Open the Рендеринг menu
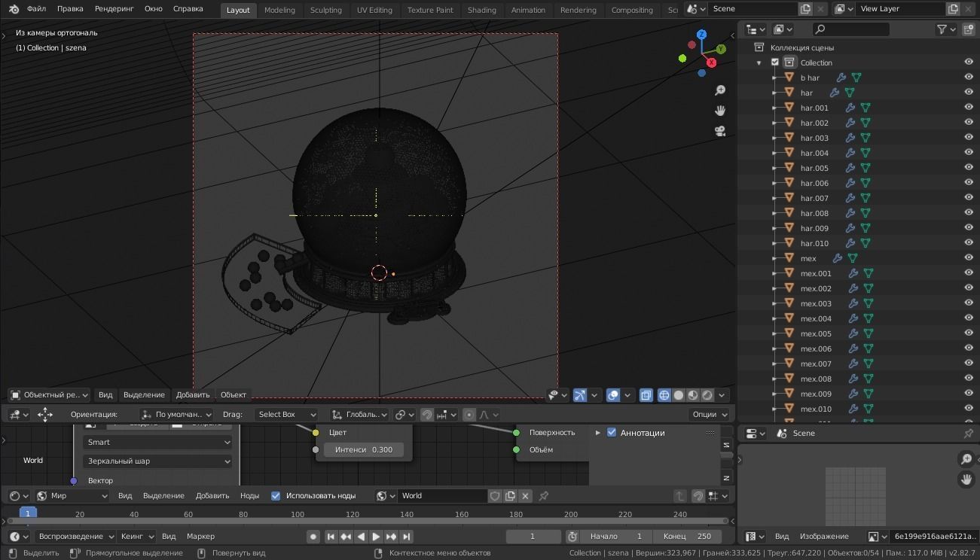980x560 pixels. click(x=114, y=9)
